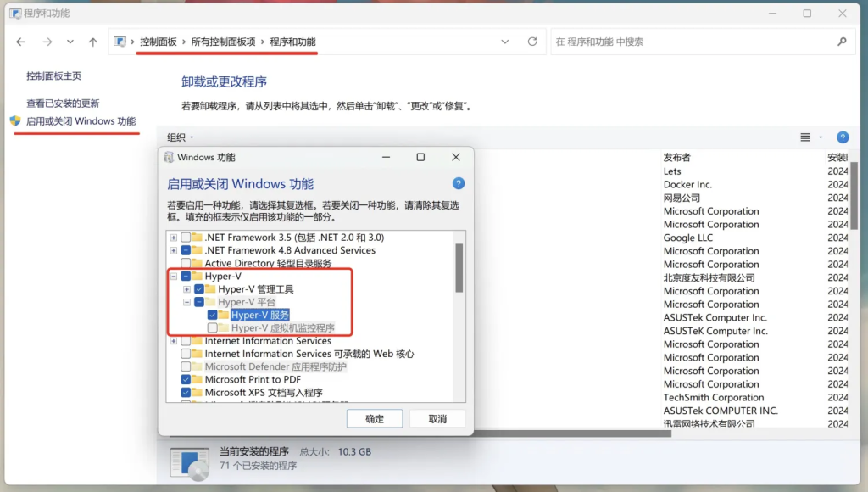Open help in the Windows 功能 dialog

point(459,183)
